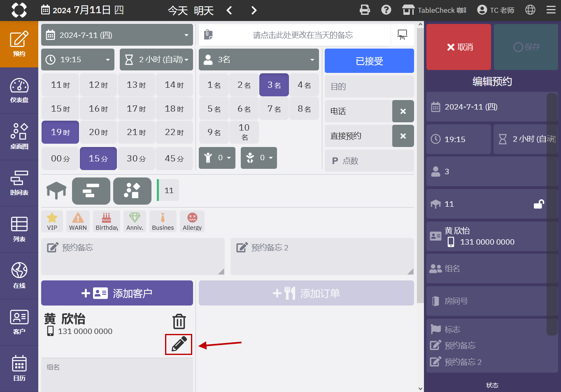Toggle the Allergy flag
Screen dimensions: 561x392
[x=192, y=222]
